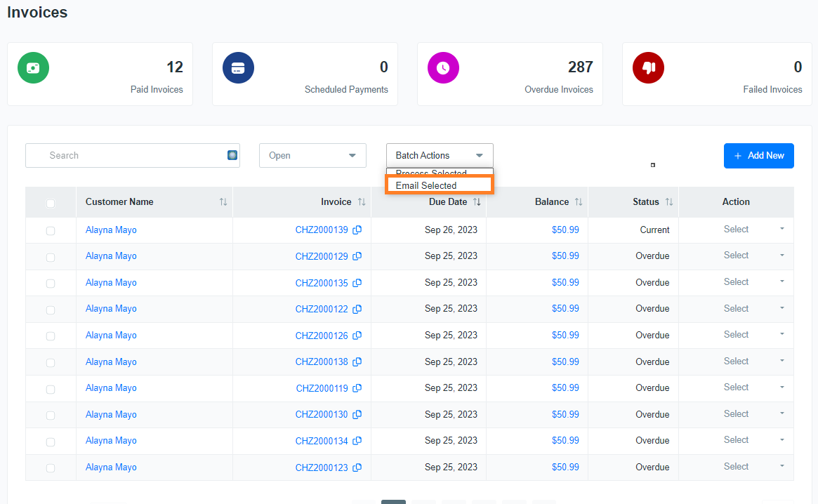Open Action Select dropdown for CHZ2000130
Image resolution: width=818 pixels, height=504 pixels.
(x=754, y=414)
